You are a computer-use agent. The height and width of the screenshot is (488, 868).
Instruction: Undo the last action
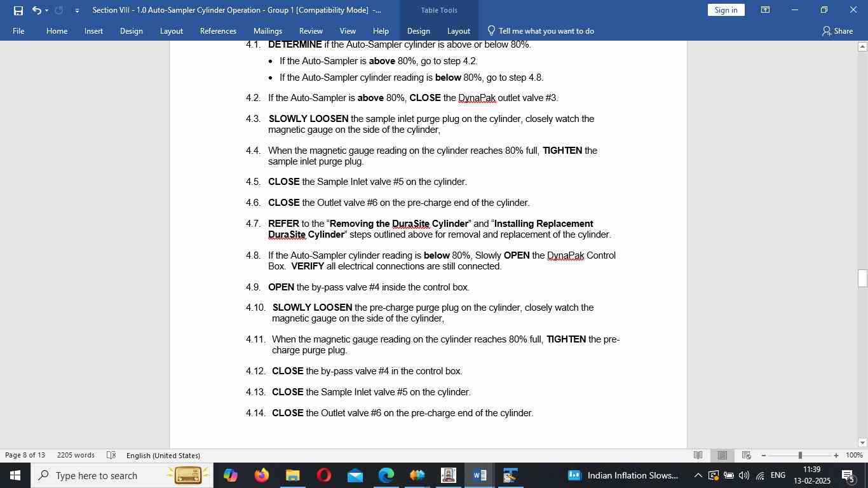[36, 10]
